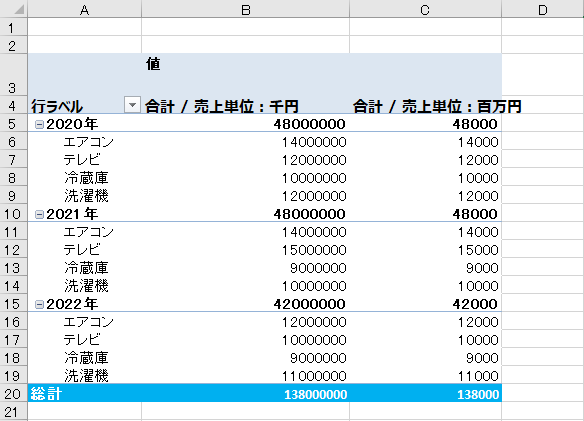The width and height of the screenshot is (584, 421).
Task: Click 冷蔵庫 in row 8
Action: 86,178
